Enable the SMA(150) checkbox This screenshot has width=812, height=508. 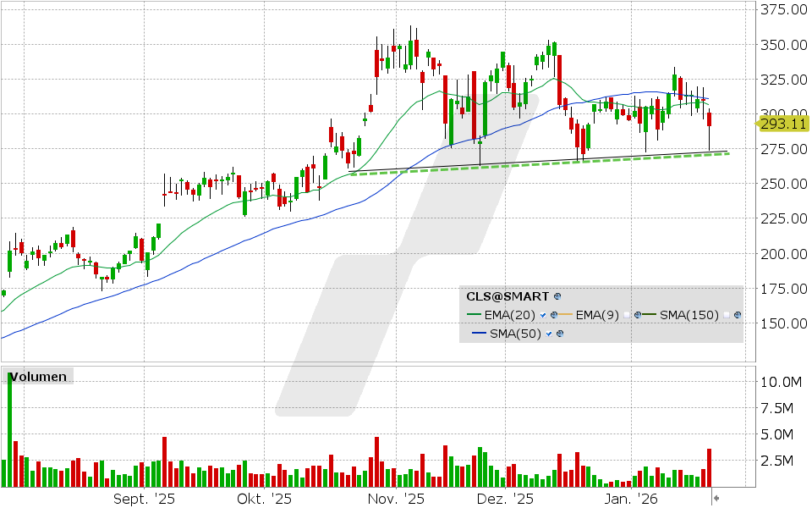727,315
